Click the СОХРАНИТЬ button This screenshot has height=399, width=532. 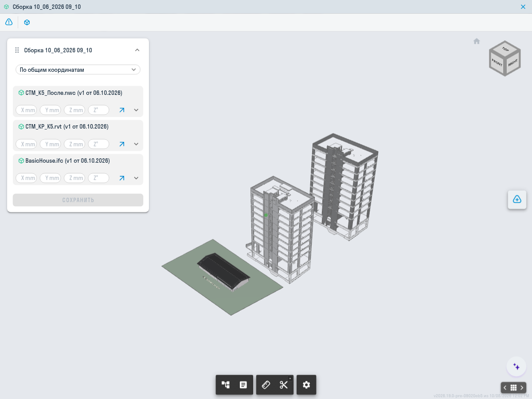pos(78,200)
